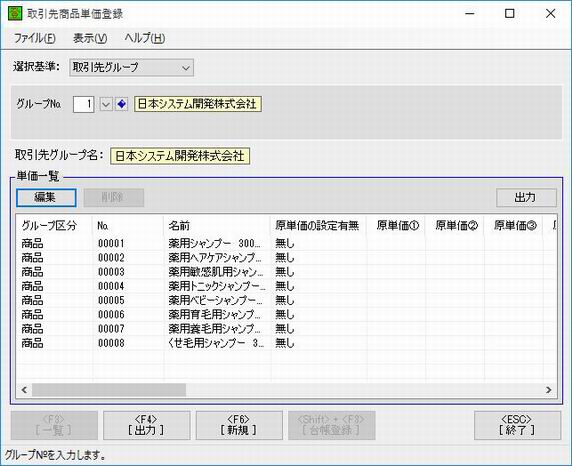Click the F4 出力 function button
Screen dimensions: 572x466
point(146,425)
